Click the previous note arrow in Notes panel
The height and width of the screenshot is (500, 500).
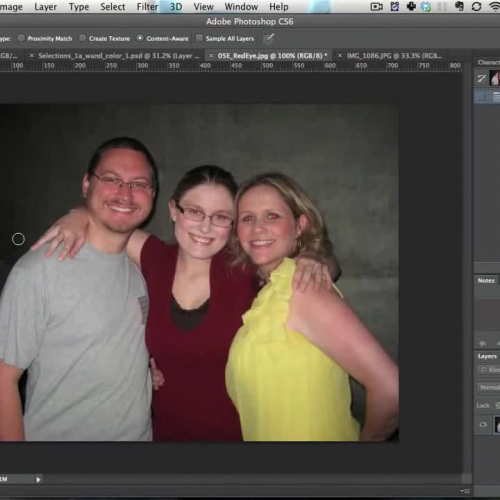click(x=482, y=343)
